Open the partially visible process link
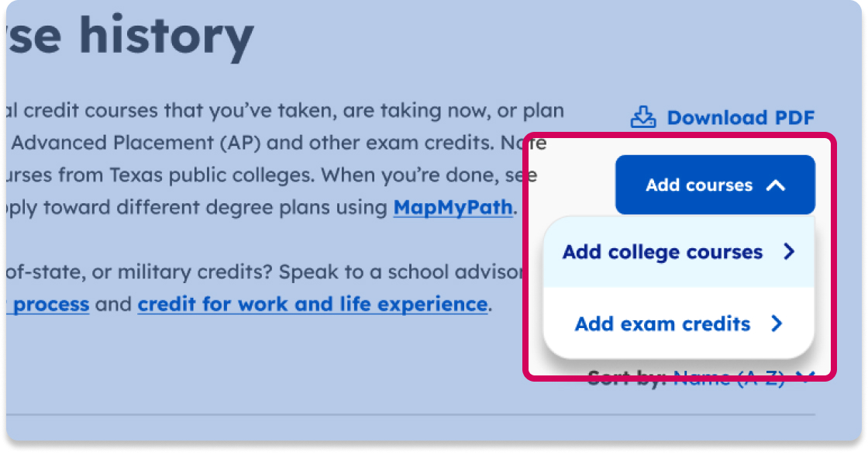Image resolution: width=868 pixels, height=453 pixels. tap(51, 304)
